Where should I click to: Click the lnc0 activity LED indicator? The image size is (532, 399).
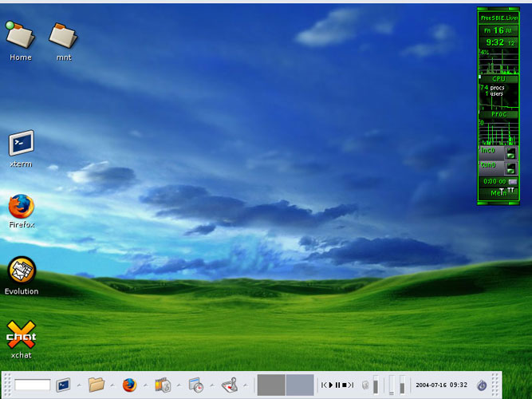tap(511, 153)
